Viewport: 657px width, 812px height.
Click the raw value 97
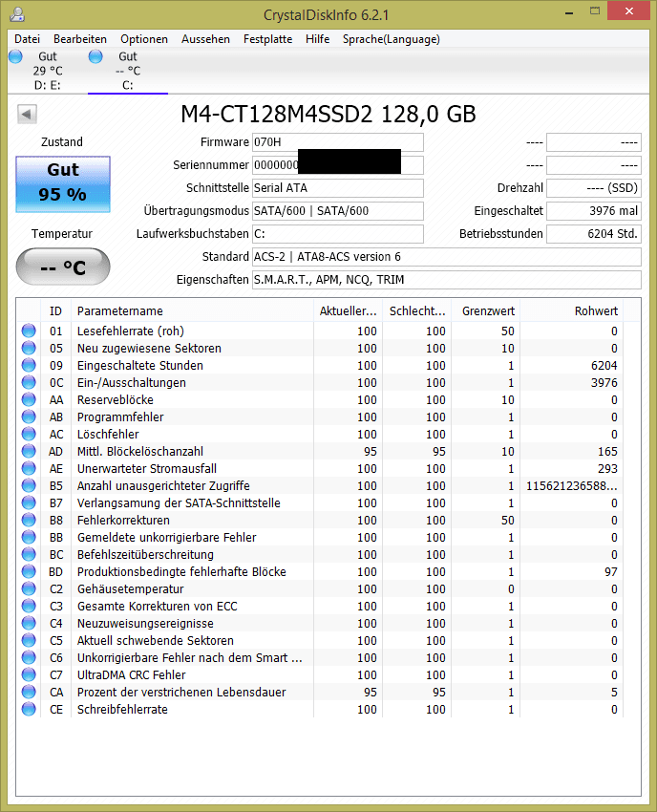click(x=611, y=571)
